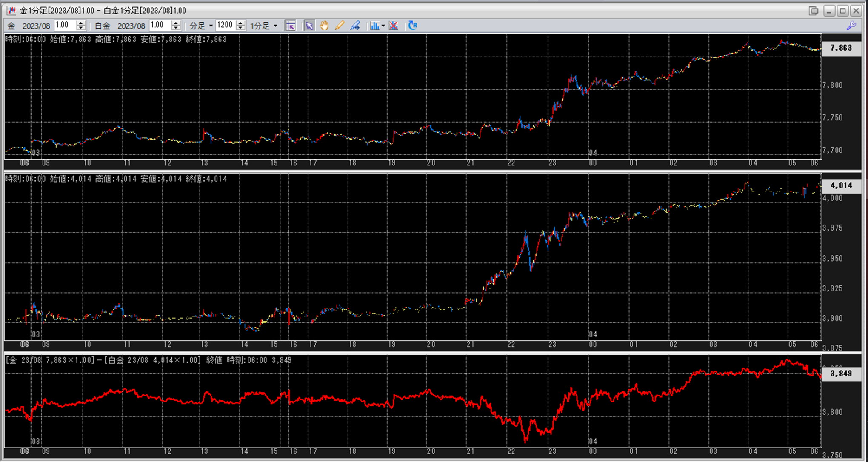Viewport: 868px width, 462px height.
Task: Click the 金 2023/08 contract label
Action: point(36,26)
